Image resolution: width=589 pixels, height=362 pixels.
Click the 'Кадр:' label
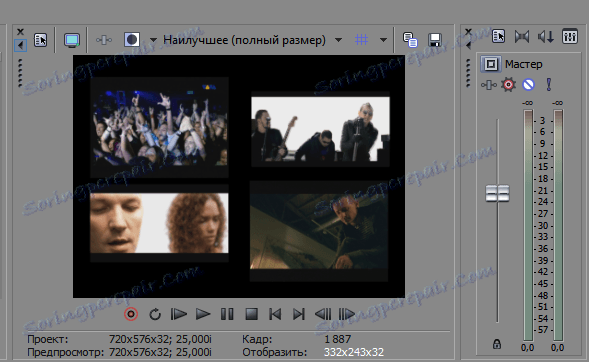257,339
